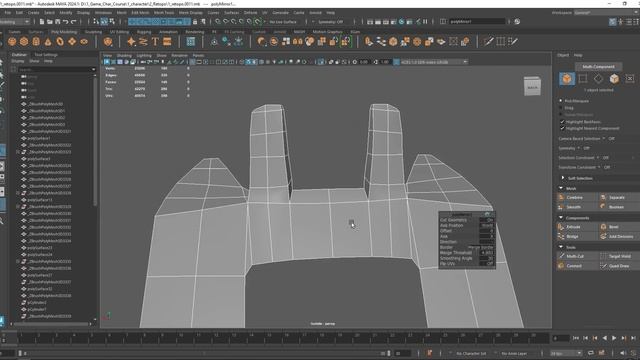
Task: Collapse the Components section in Toolkit
Action: tap(561, 218)
